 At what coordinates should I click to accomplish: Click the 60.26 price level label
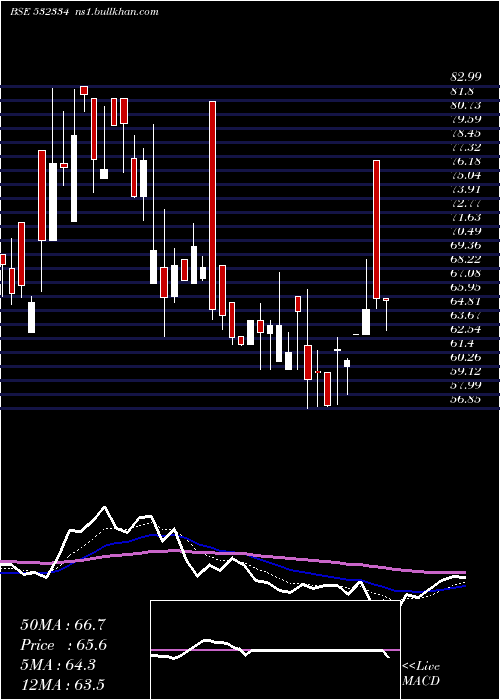click(466, 357)
